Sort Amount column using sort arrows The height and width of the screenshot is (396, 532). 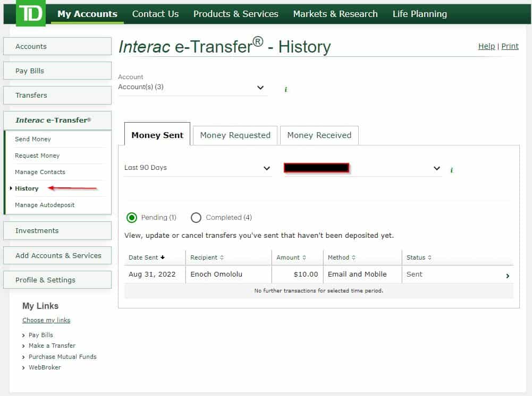tap(304, 257)
